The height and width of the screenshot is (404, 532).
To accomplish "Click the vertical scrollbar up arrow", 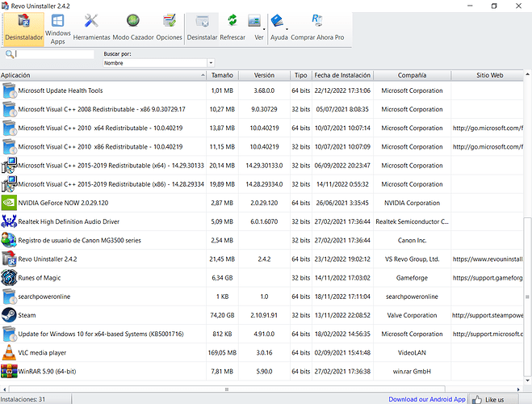I will point(527,74).
